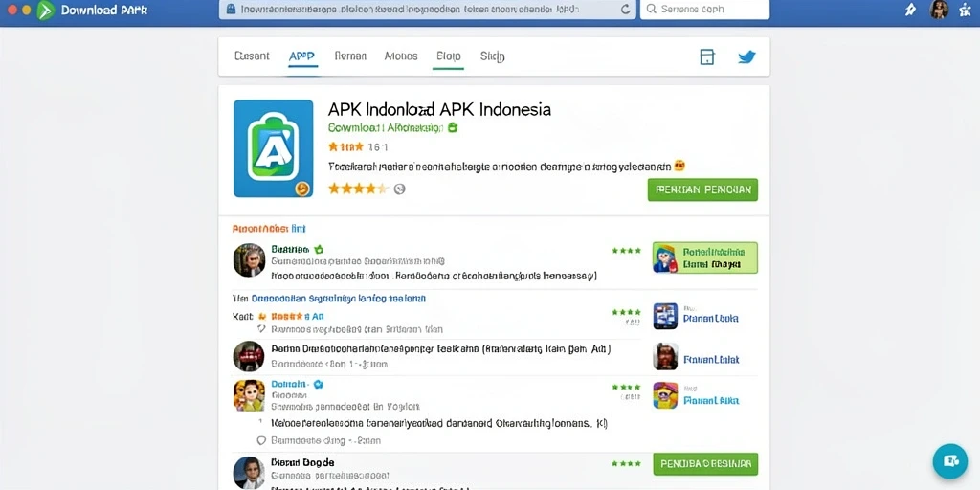Click the small orange stars beside 161
The image size is (980, 490).
[x=345, y=146]
